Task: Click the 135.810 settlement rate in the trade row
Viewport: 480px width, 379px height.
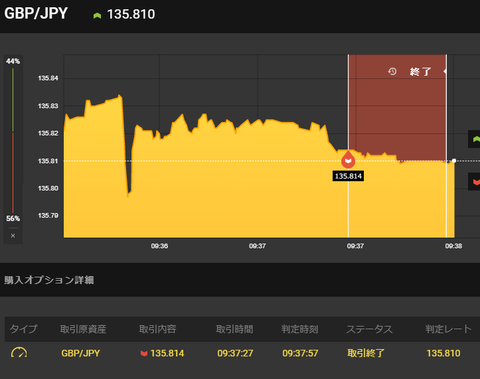Action: [x=443, y=353]
